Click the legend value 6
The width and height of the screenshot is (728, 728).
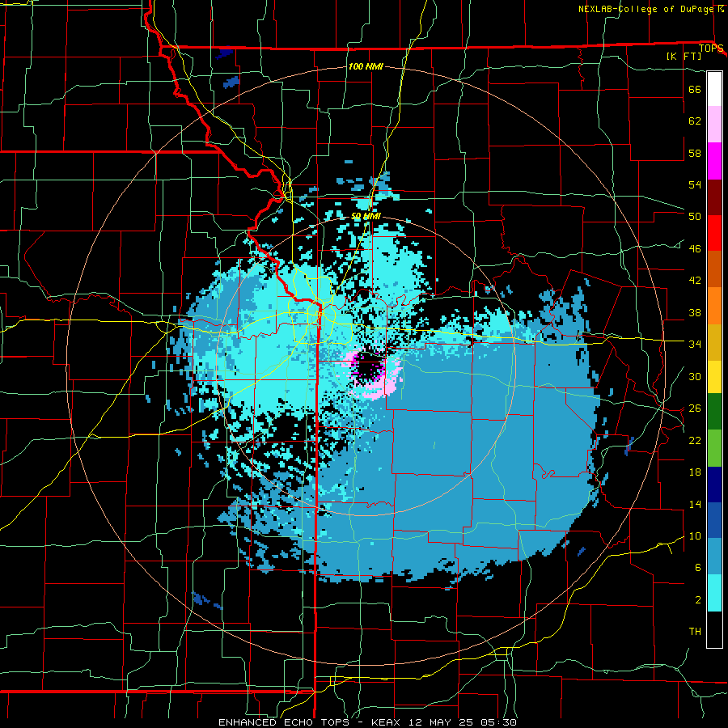(x=698, y=567)
